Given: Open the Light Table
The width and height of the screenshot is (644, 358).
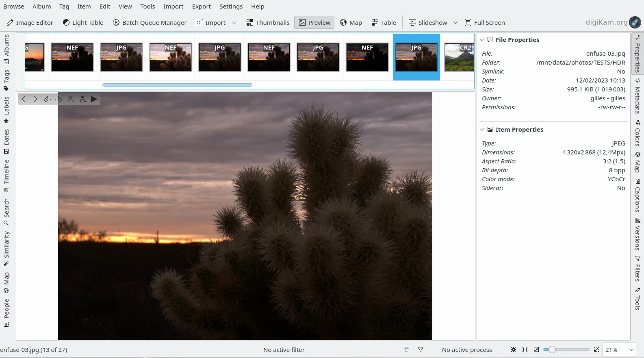Looking at the screenshot, I should click(83, 23).
